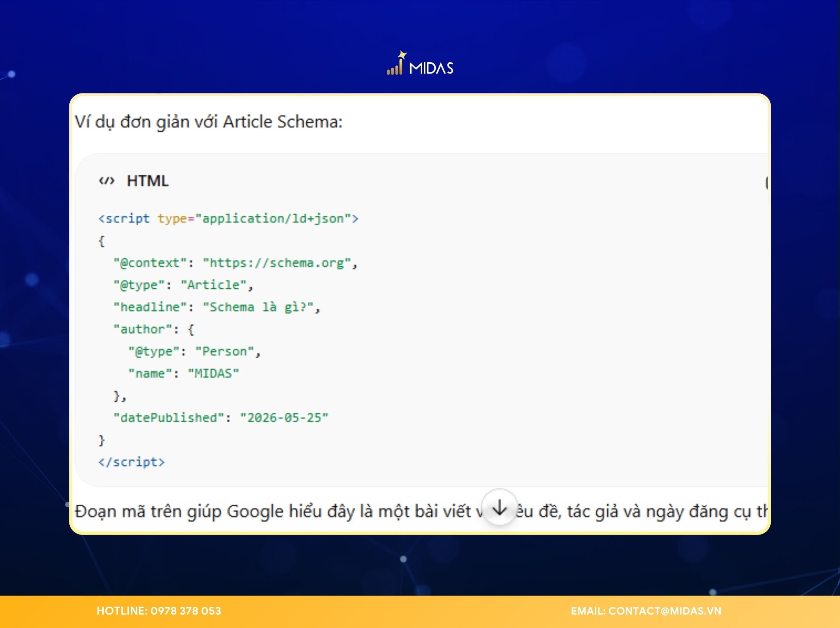Click the scroll-down arrow button
The image size is (840, 628).
tap(499, 507)
